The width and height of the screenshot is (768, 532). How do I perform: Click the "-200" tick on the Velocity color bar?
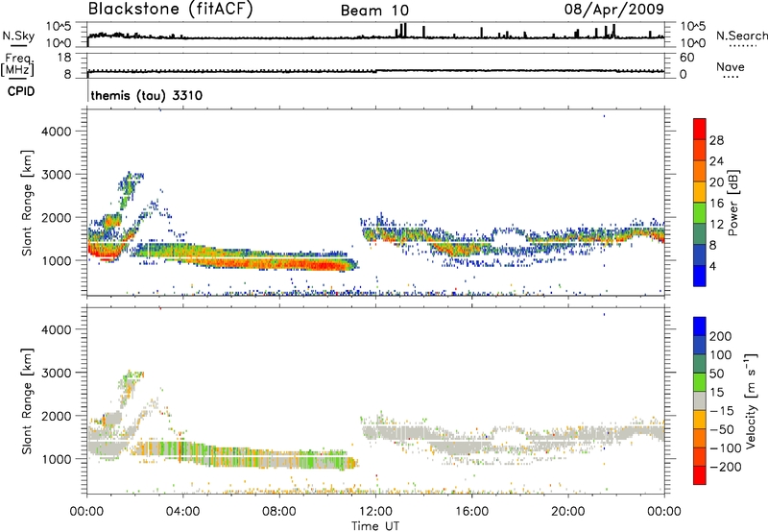point(726,467)
